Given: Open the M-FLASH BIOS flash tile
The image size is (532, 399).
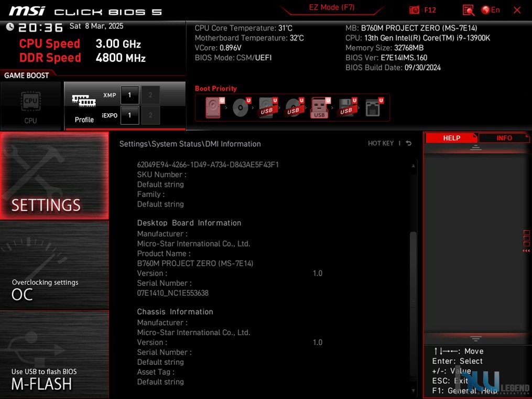Looking at the screenshot, I should coord(55,354).
